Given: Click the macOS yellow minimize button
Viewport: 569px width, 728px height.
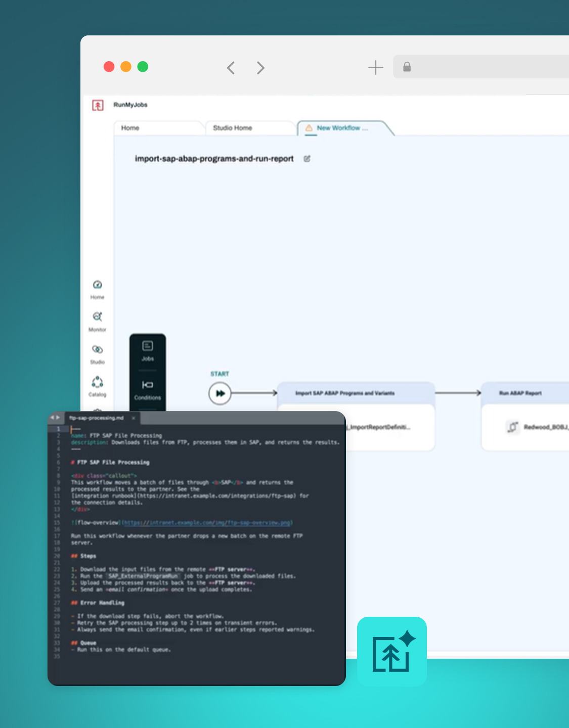Looking at the screenshot, I should point(126,67).
